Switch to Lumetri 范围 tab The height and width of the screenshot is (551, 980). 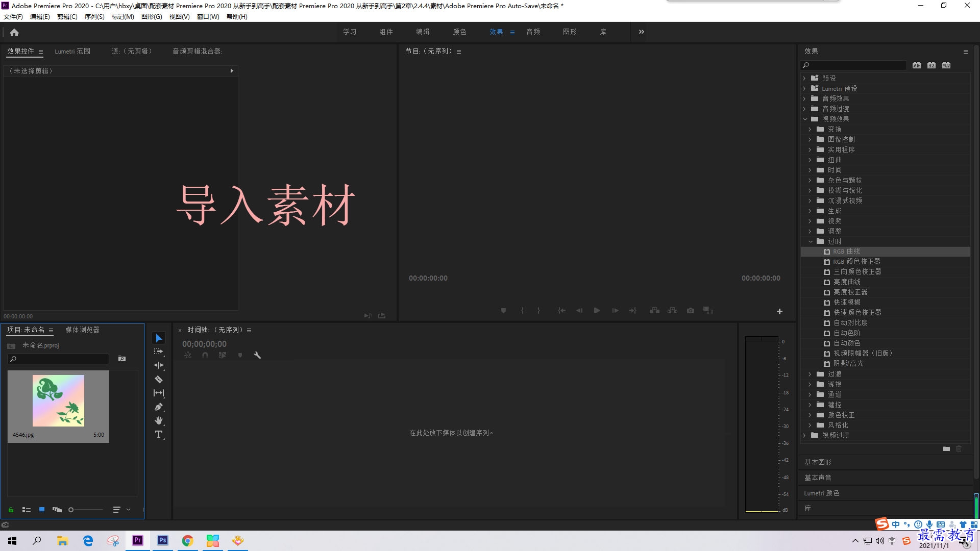72,52
